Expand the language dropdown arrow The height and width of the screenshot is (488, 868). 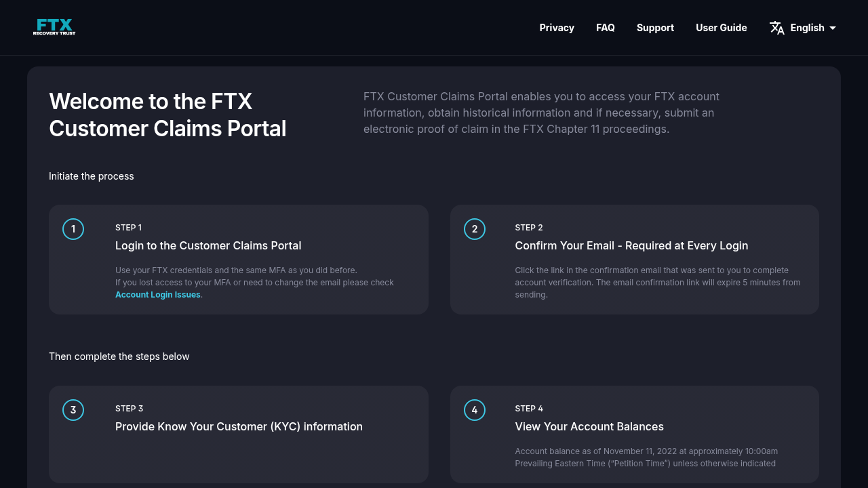click(833, 28)
